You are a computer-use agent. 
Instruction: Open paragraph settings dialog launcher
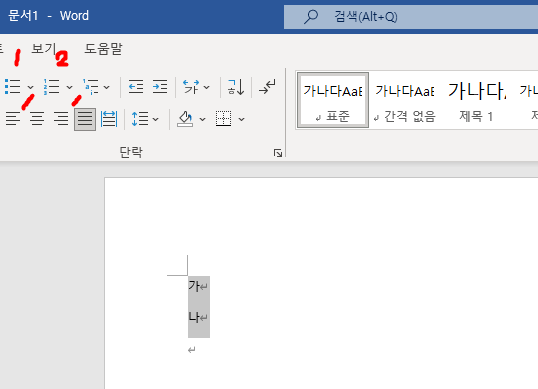coord(278,153)
